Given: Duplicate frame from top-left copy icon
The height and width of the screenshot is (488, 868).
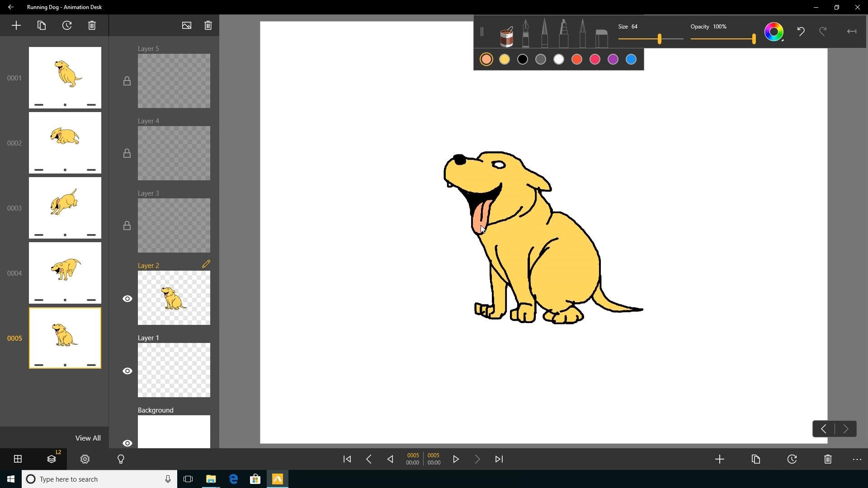Looking at the screenshot, I should pos(42,25).
